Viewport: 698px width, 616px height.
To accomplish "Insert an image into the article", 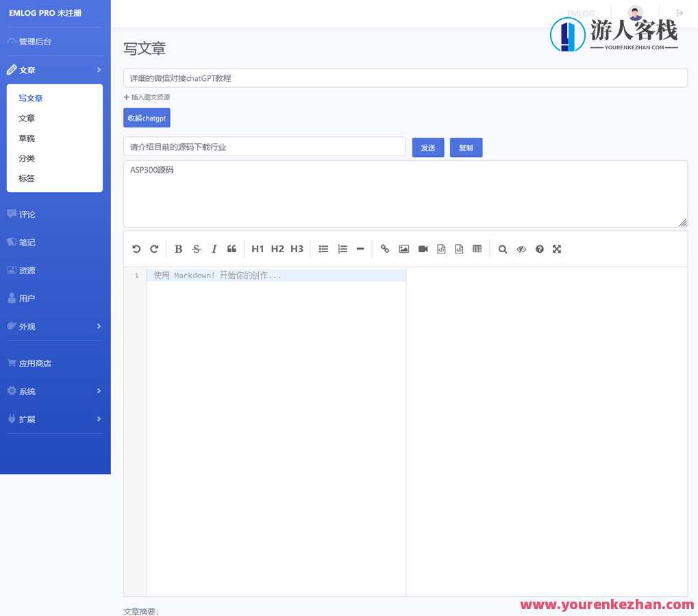I will [x=404, y=249].
